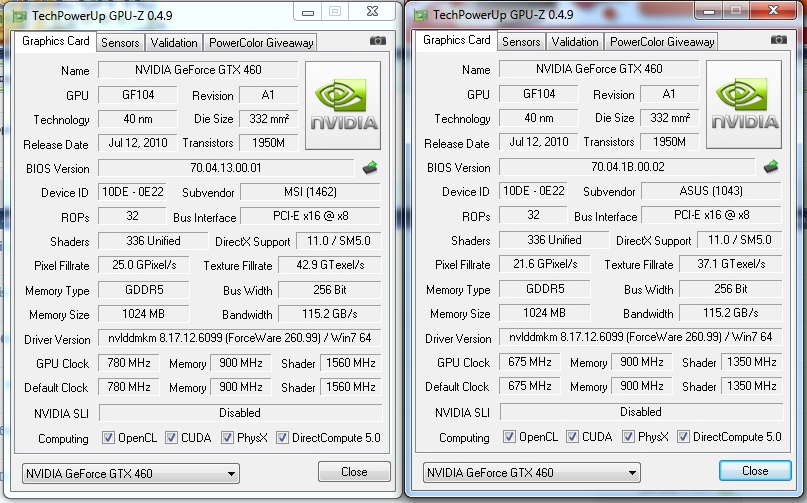Click the GPU Clock value 780 MHz

[x=129, y=363]
